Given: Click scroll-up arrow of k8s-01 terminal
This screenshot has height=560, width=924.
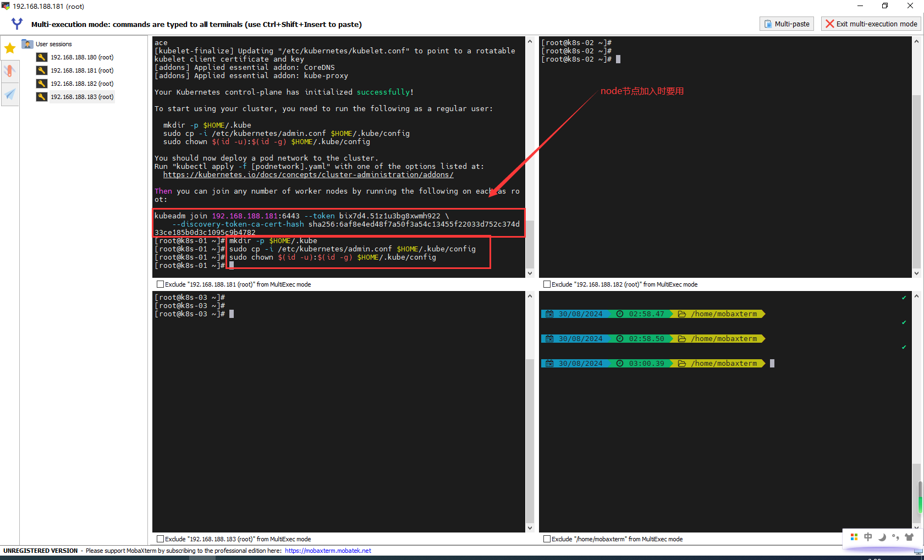Looking at the screenshot, I should [530, 41].
